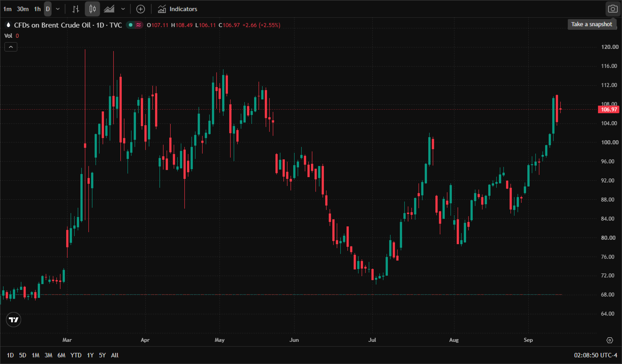Set the range to 5Y

(102, 355)
